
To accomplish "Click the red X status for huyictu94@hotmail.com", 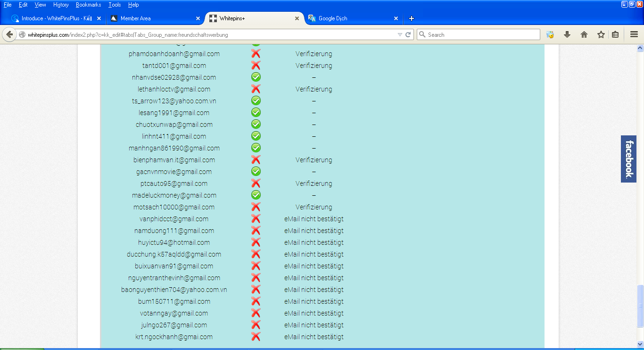I will point(256,242).
